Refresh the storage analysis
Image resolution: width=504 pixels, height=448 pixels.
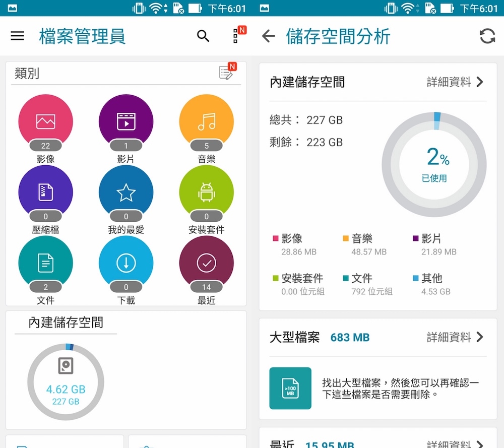coord(487,36)
